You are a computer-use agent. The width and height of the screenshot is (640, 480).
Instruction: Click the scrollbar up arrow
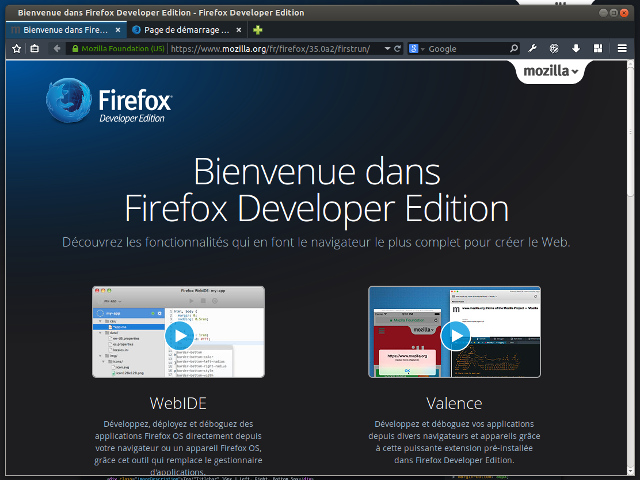(x=631, y=64)
